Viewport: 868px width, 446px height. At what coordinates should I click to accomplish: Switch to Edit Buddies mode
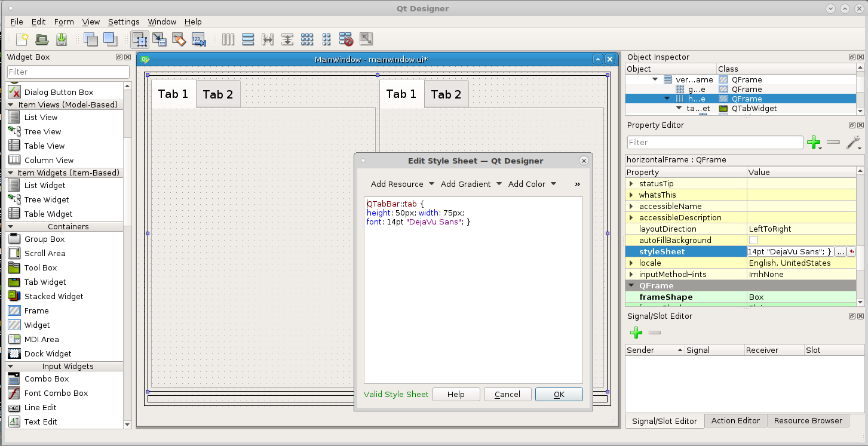(x=179, y=39)
